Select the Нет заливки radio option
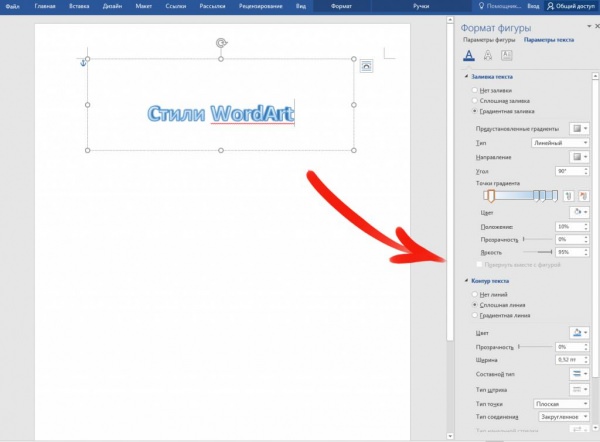The image size is (600, 442). pyautogui.click(x=475, y=90)
